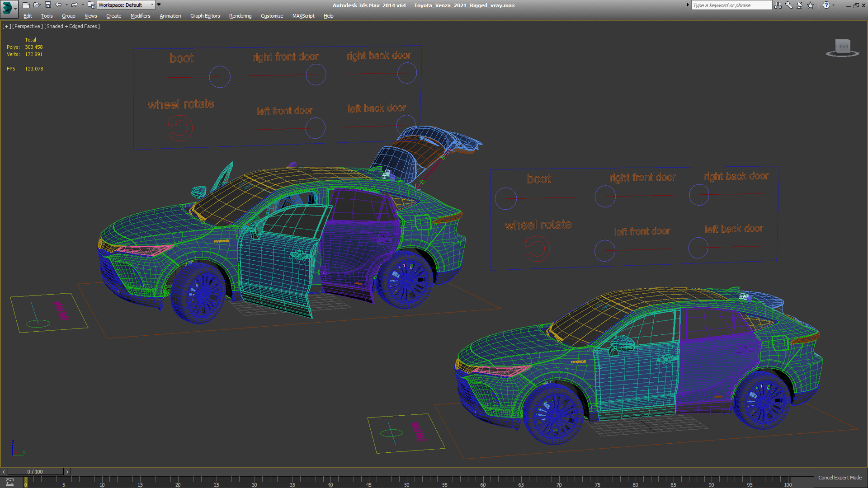Expand the InfoCenter search arrow
The width and height of the screenshot is (868, 488).
[x=688, y=5]
